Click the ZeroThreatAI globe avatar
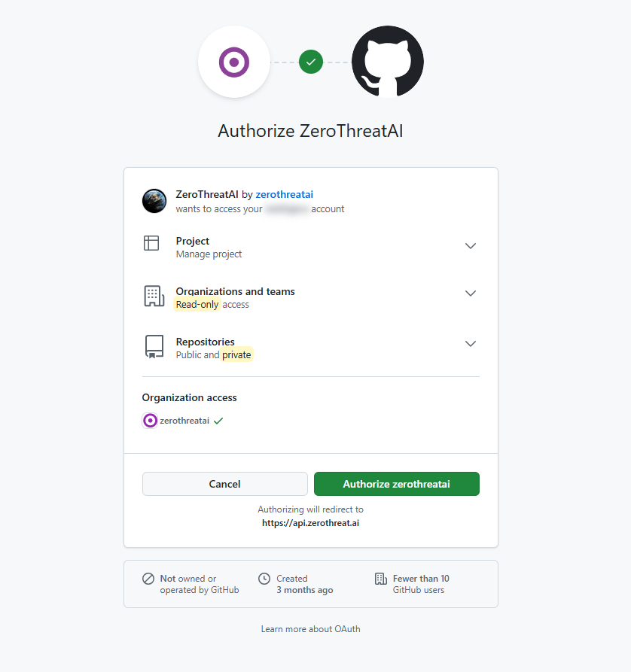The width and height of the screenshot is (631, 672). click(x=154, y=201)
